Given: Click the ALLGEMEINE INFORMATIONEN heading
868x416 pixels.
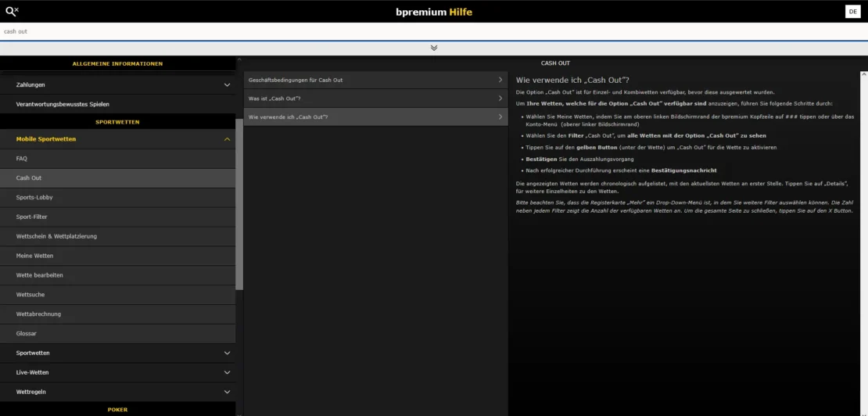Looking at the screenshot, I should click(x=117, y=63).
